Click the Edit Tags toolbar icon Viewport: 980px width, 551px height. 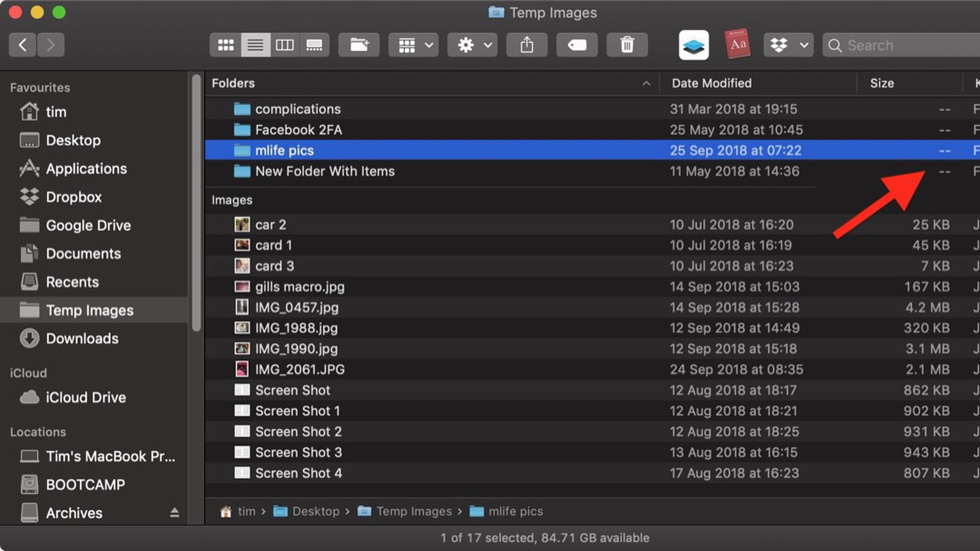pos(577,45)
